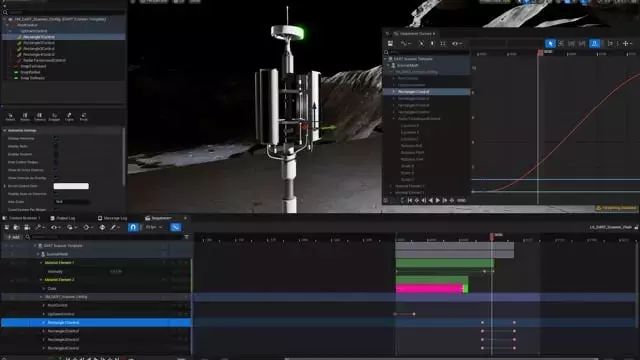
Task: Toggle the third Animation Settings checkbox
Action: [x=56, y=154]
